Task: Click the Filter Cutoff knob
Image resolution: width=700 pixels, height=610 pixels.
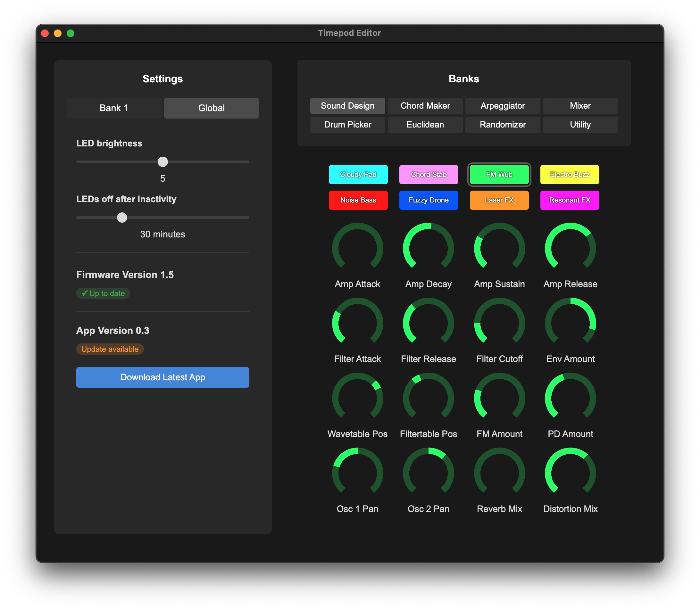Action: coord(499,323)
